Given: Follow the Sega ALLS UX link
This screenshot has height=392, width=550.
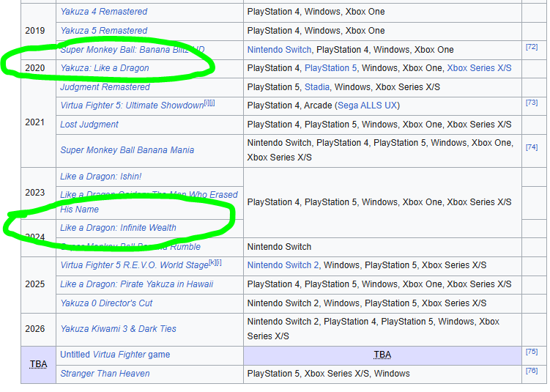Looking at the screenshot, I should coord(367,106).
